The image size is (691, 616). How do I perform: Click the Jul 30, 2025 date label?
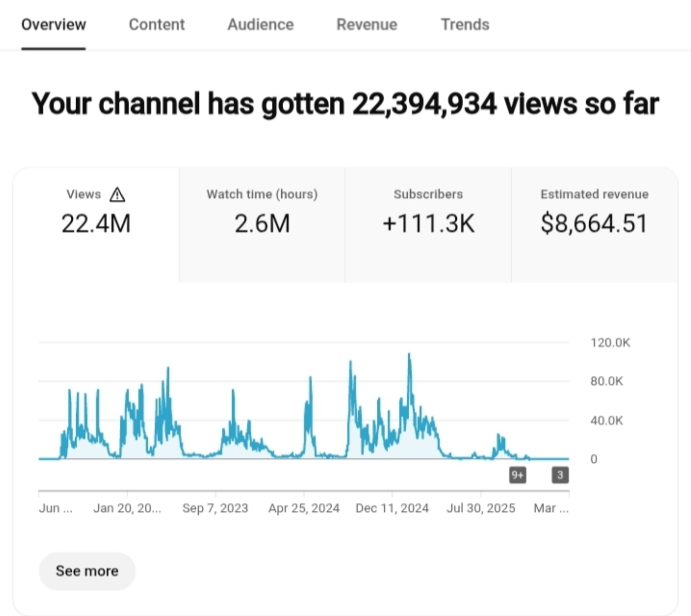point(481,508)
